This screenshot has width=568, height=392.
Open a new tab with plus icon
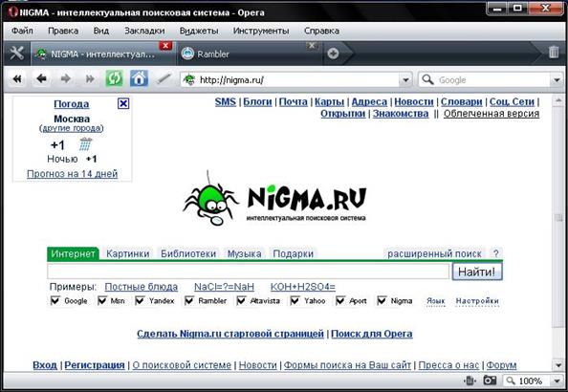[333, 54]
